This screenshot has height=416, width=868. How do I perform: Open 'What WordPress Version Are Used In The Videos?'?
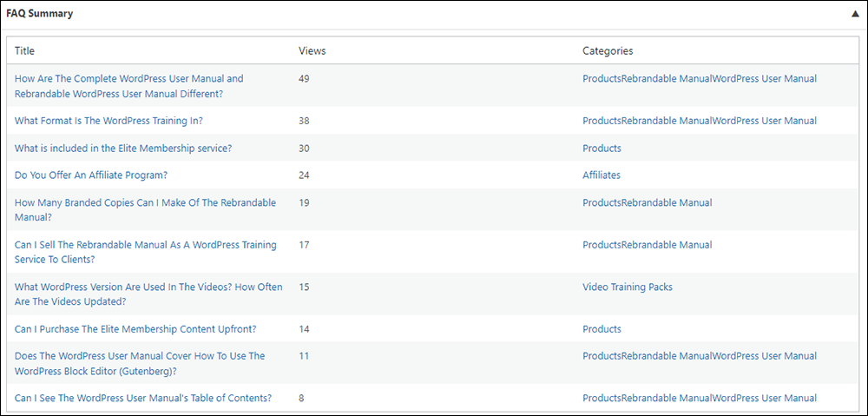tap(148, 294)
